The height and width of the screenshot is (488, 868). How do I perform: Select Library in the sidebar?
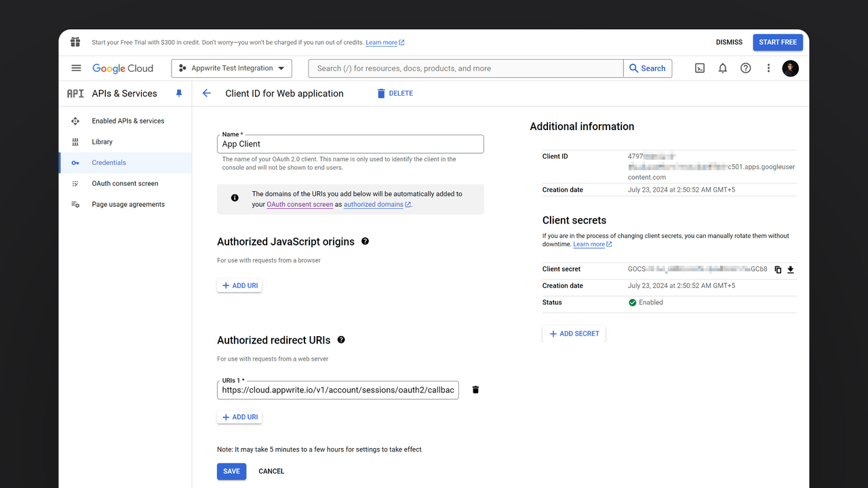click(x=102, y=142)
